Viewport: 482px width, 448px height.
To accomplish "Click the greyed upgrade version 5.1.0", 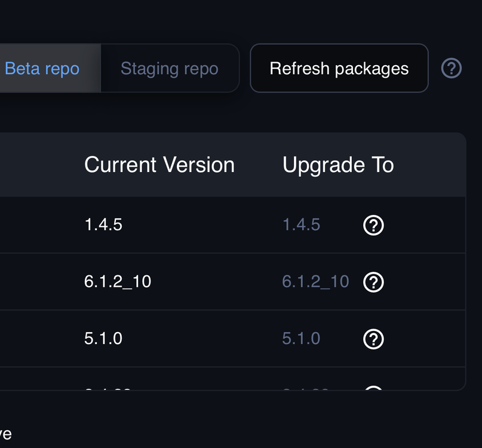I will (301, 339).
